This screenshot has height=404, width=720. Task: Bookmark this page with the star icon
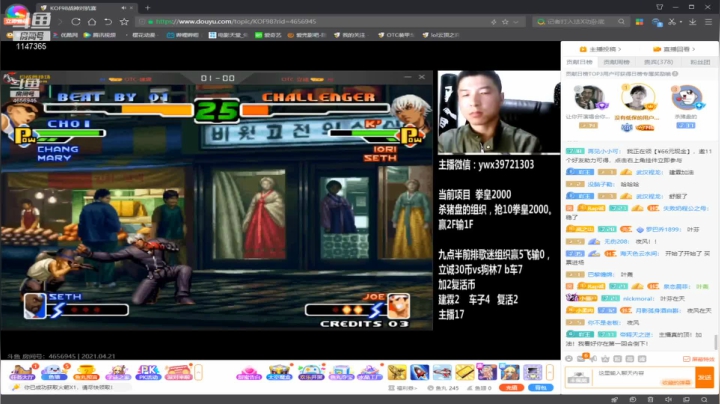click(124, 22)
